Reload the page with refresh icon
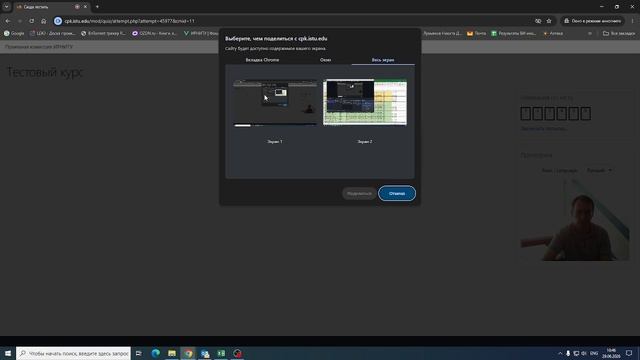Viewport: 640px width, 360px height. (31, 21)
